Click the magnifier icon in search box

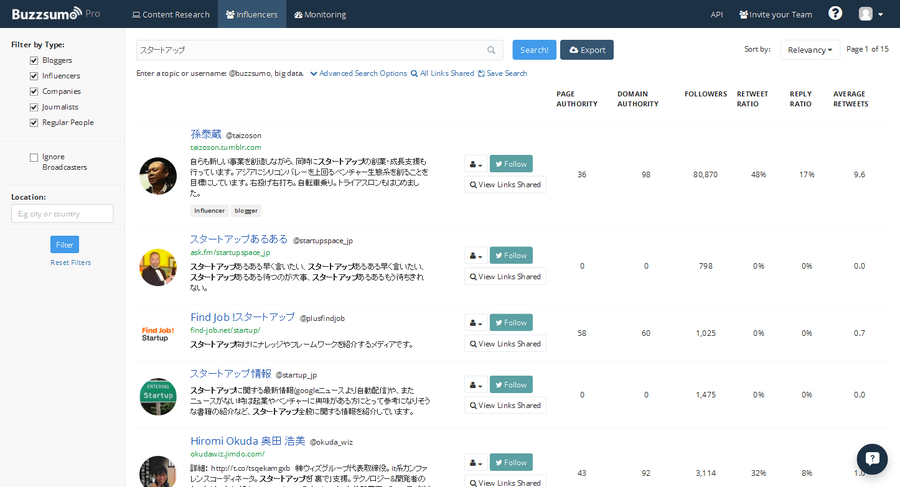491,50
